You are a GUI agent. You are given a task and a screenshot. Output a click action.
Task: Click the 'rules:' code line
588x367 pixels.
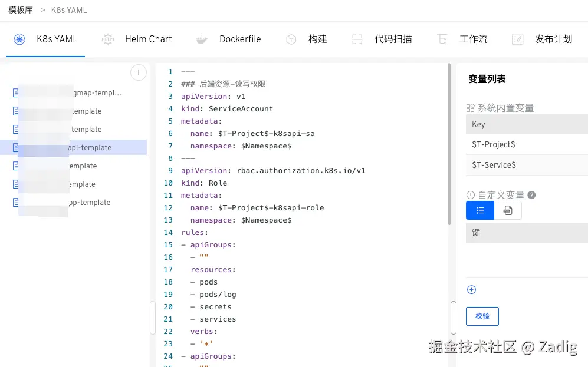pyautogui.click(x=194, y=233)
